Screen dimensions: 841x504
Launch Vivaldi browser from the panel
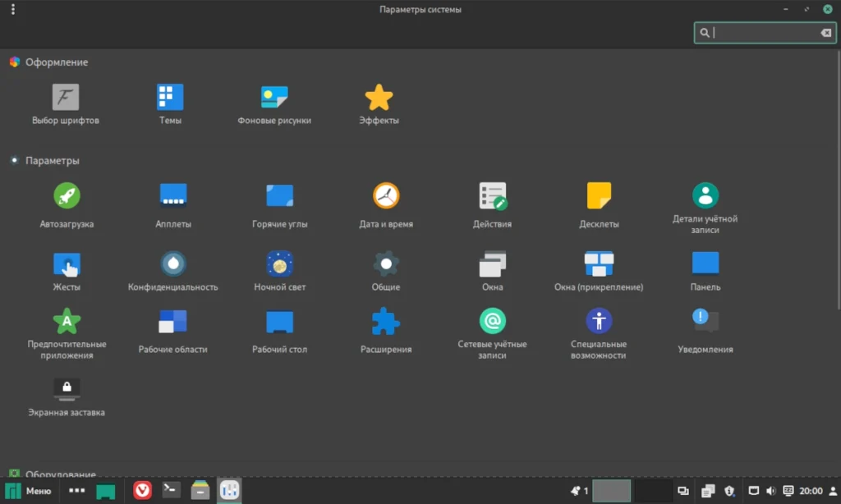click(142, 490)
